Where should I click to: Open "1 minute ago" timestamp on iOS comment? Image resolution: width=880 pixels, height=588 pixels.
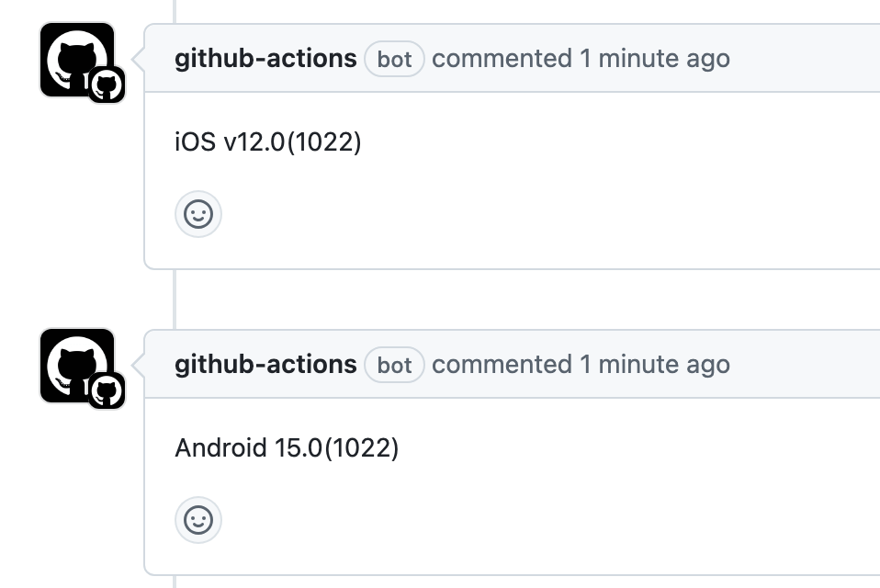coord(654,59)
